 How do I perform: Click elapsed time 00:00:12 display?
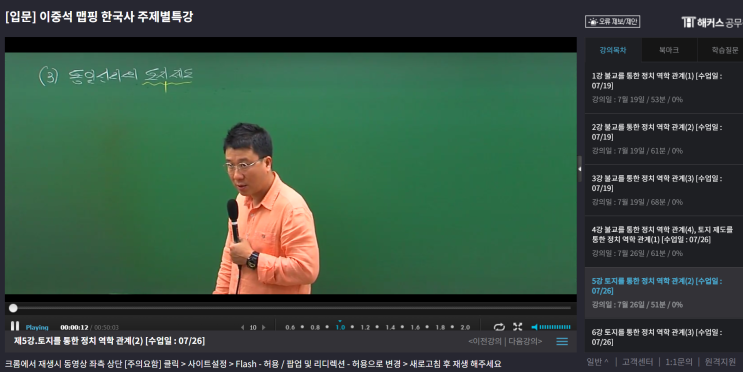[x=74, y=327]
